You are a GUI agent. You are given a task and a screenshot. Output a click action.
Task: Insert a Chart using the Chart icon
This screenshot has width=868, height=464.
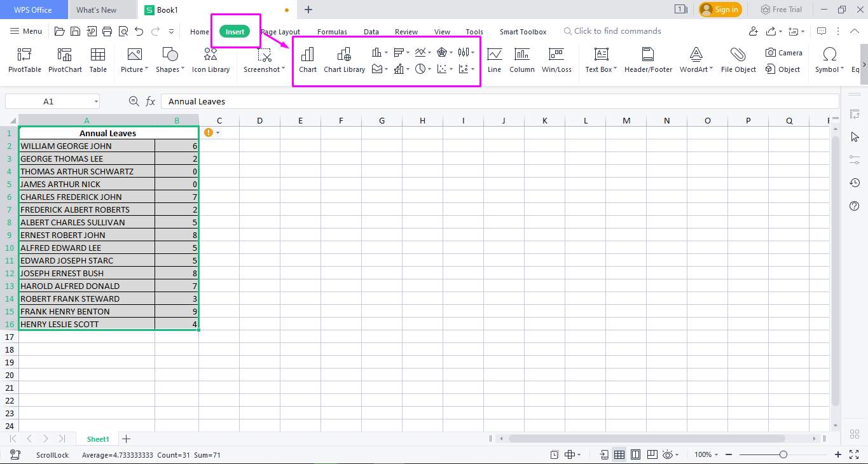308,60
